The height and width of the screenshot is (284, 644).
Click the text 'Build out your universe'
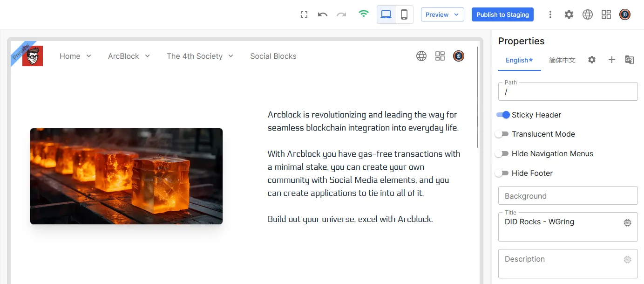coord(350,219)
